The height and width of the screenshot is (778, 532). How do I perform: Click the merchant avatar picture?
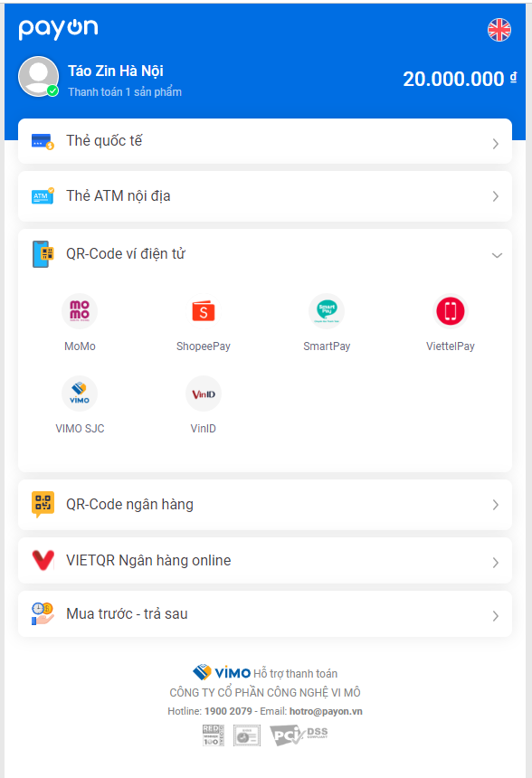click(x=39, y=76)
